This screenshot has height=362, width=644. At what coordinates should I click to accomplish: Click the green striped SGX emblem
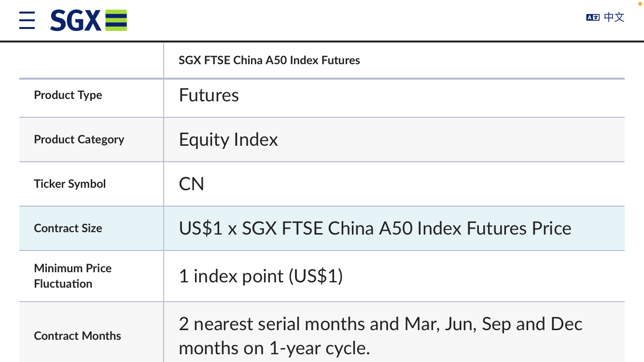[116, 20]
